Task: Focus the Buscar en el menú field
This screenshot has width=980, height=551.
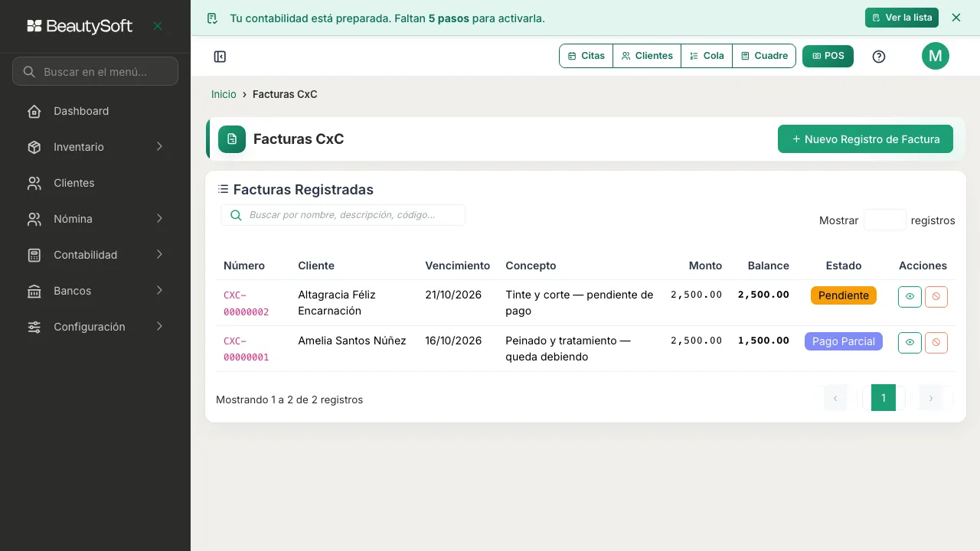Action: pos(95,71)
